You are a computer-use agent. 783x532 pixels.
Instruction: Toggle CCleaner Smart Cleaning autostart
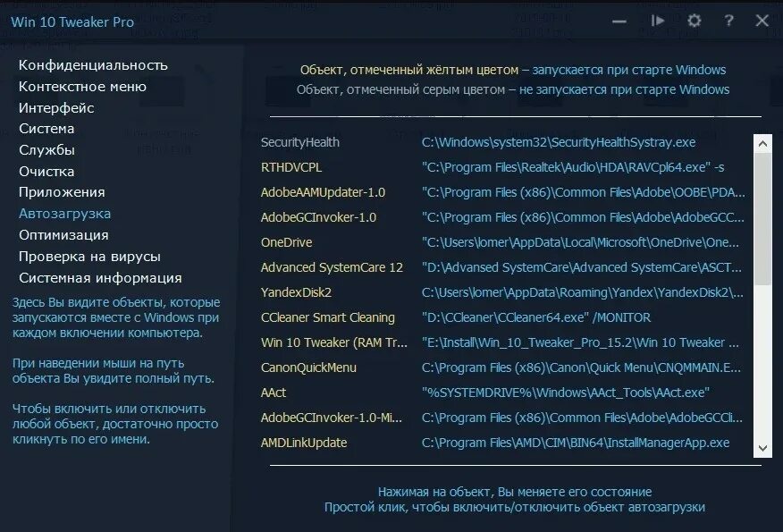click(327, 317)
